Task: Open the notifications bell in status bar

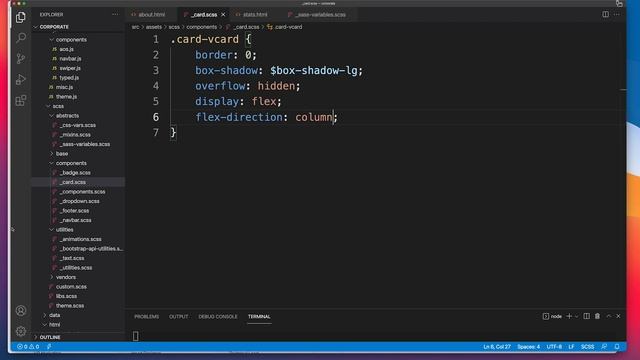Action: click(x=617, y=347)
